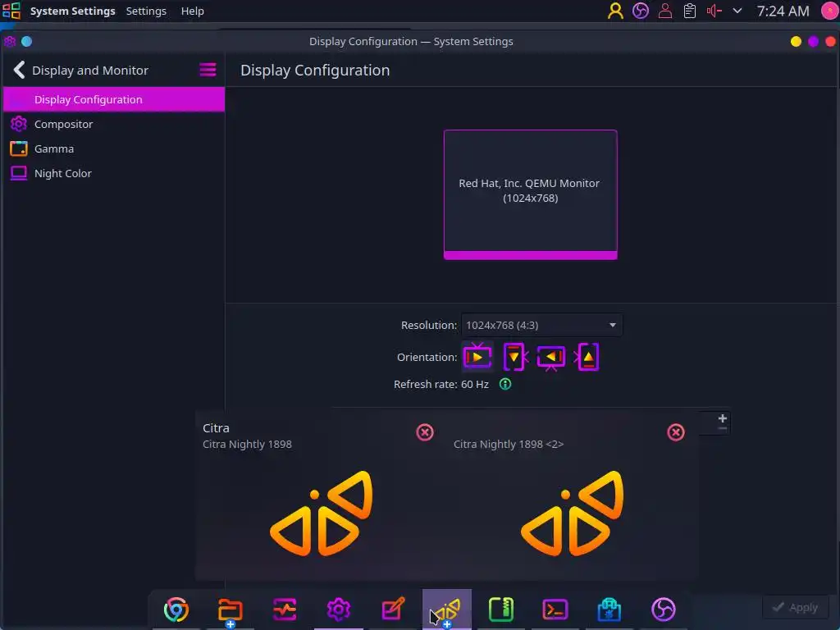The image size is (840, 630).
Task: Click the muted volume tray icon
Action: click(714, 11)
